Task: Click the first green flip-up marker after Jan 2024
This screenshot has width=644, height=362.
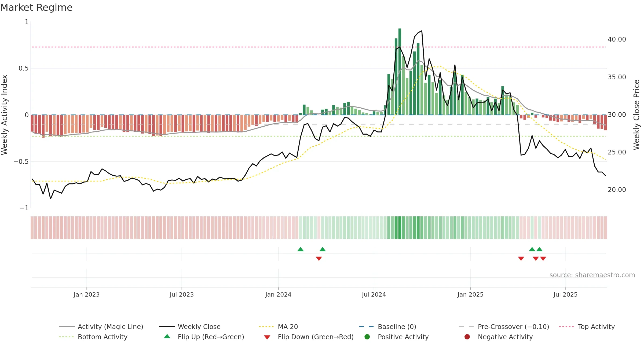Action: coord(301,249)
